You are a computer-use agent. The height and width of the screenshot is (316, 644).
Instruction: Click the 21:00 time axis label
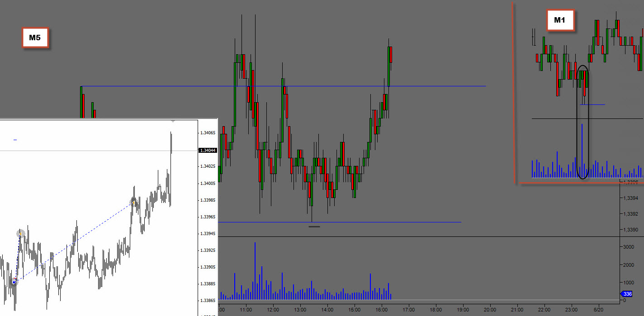(517, 310)
